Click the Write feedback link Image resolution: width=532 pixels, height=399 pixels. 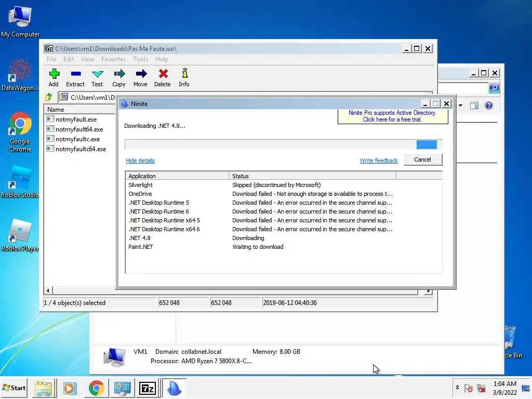[379, 161]
